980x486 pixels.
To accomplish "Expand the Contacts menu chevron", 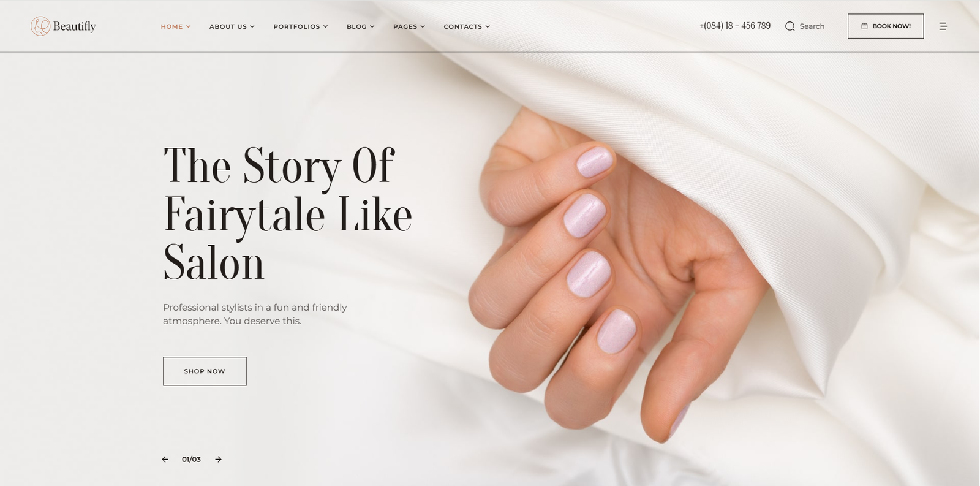I will click(x=488, y=26).
